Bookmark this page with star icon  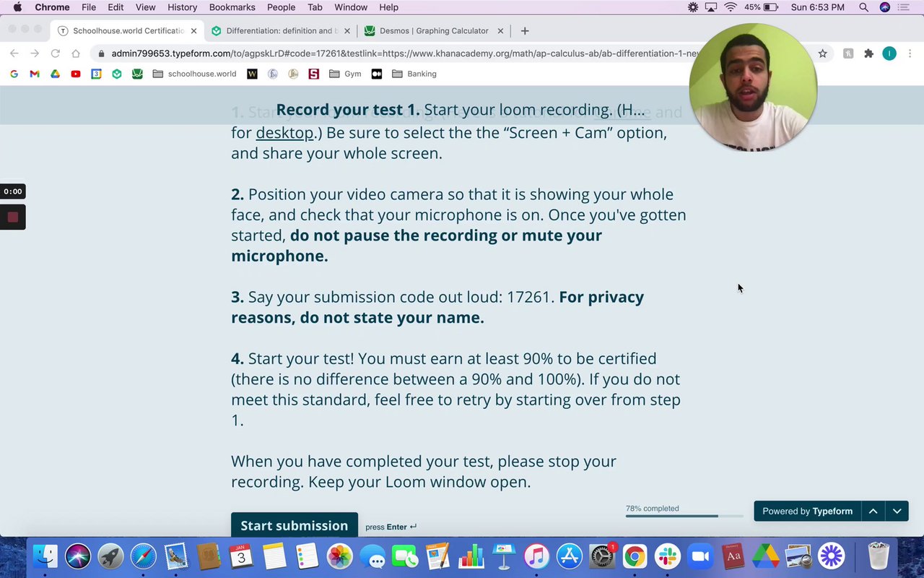click(x=822, y=53)
